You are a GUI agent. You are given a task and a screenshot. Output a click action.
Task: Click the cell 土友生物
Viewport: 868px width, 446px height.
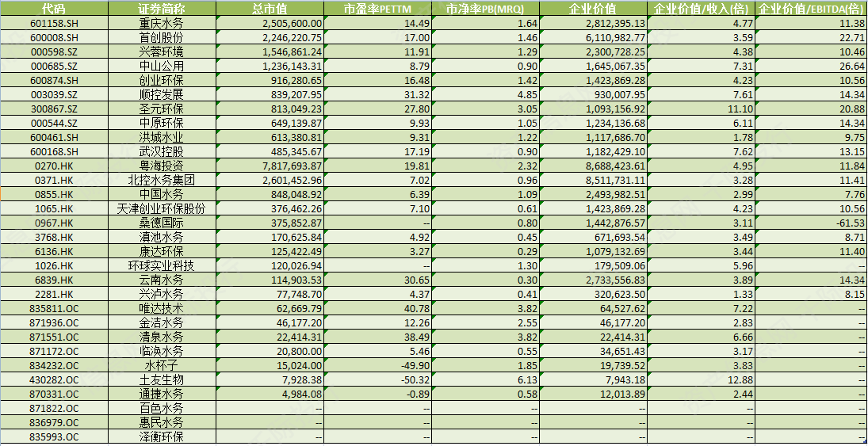[x=161, y=379]
